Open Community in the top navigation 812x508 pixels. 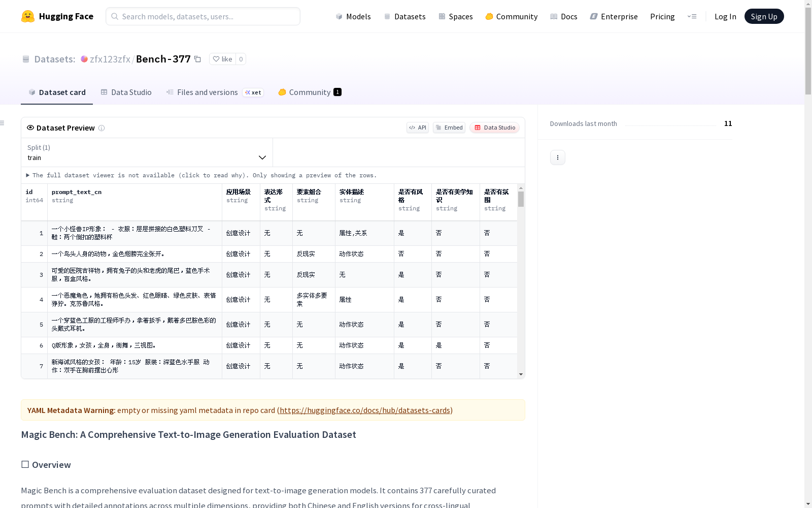coord(512,16)
